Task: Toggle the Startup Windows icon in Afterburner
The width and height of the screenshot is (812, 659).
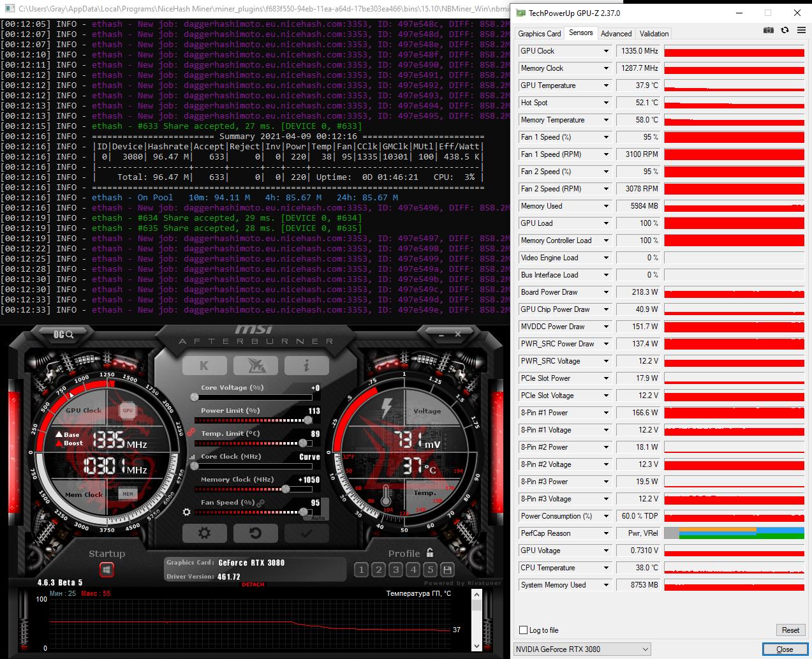Action: coord(107,569)
